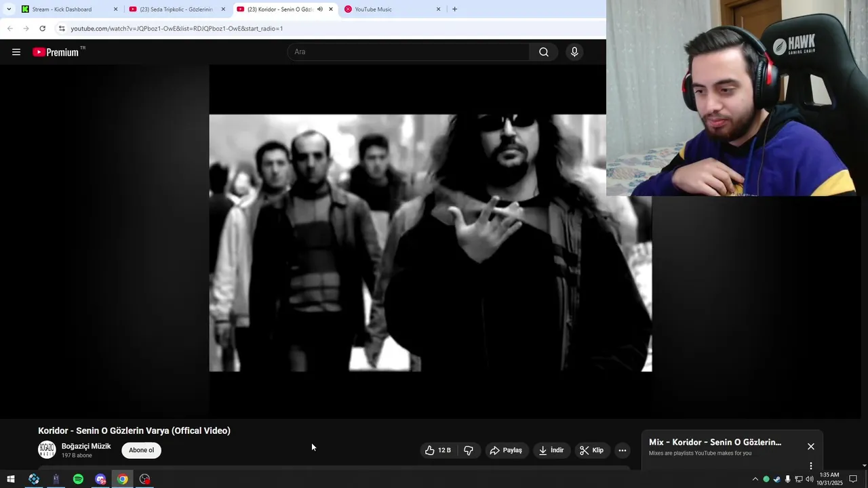The height and width of the screenshot is (488, 868).
Task: Open the Mix - Koridor playlist title
Action: coord(715,442)
